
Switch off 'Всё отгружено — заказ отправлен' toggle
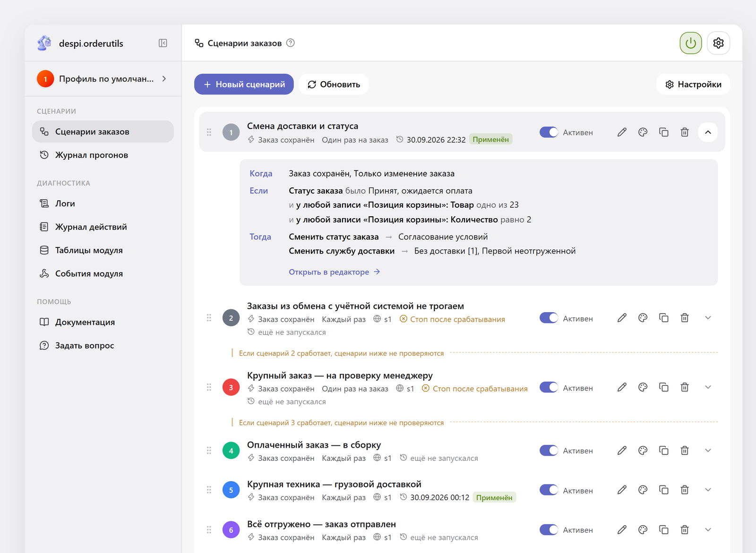point(549,529)
